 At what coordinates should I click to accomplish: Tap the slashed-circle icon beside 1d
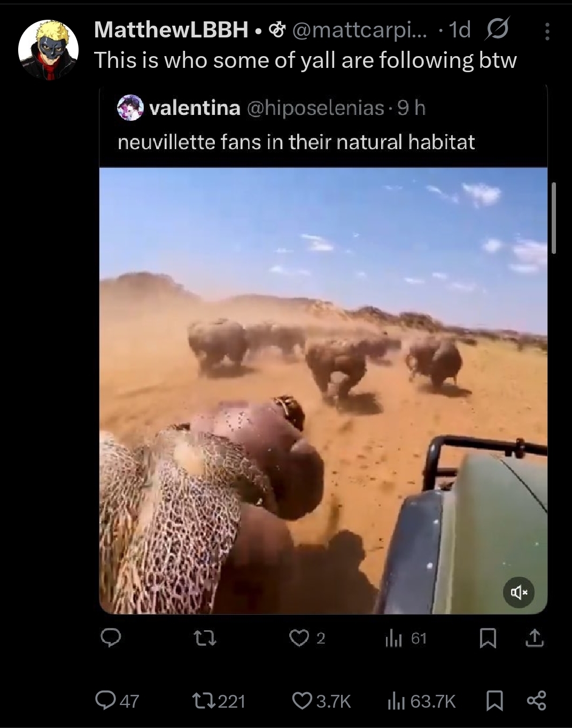pyautogui.click(x=497, y=30)
